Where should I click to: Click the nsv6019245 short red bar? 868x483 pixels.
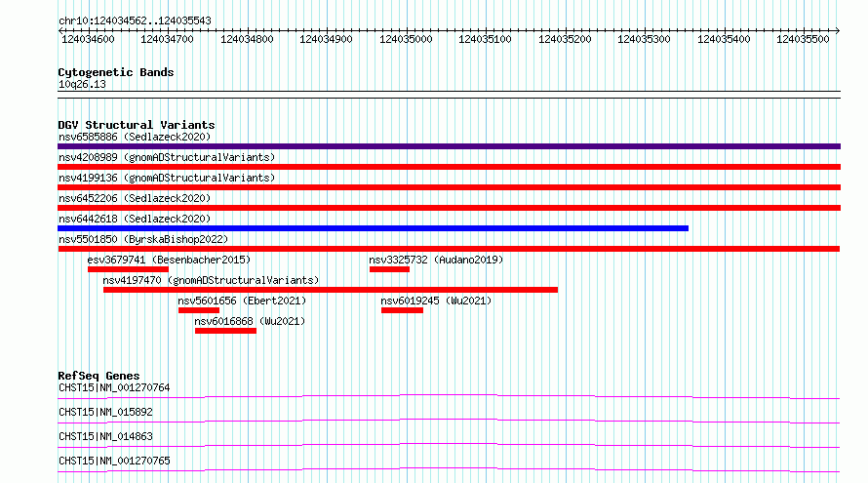402,310
